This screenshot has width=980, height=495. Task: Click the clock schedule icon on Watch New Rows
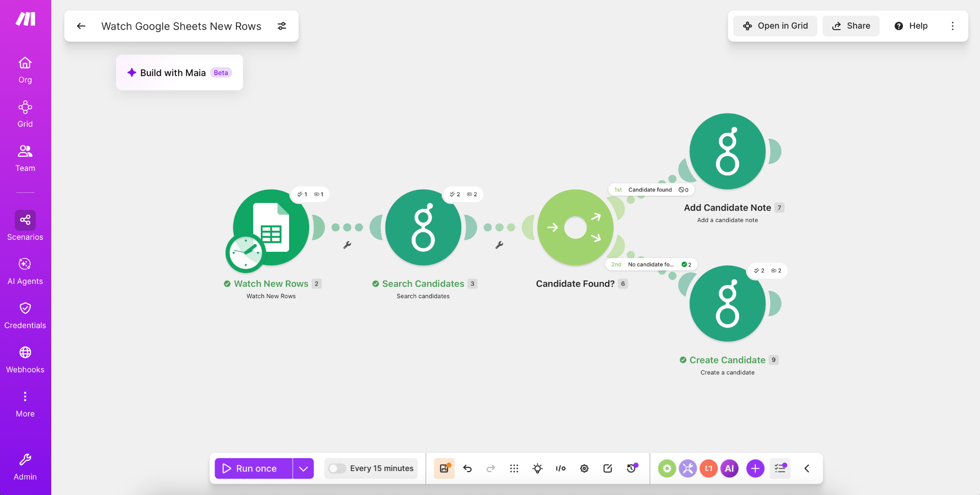click(x=245, y=252)
